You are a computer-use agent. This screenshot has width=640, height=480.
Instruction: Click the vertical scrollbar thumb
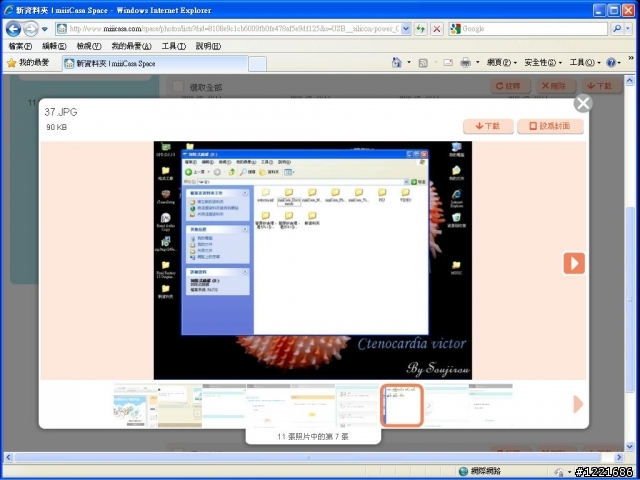tap(629, 300)
